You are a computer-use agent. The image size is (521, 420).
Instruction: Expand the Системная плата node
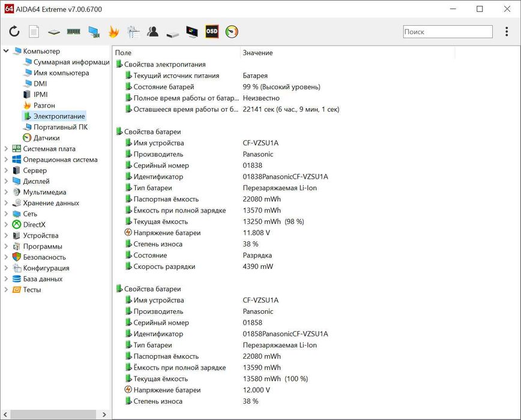tap(6, 149)
